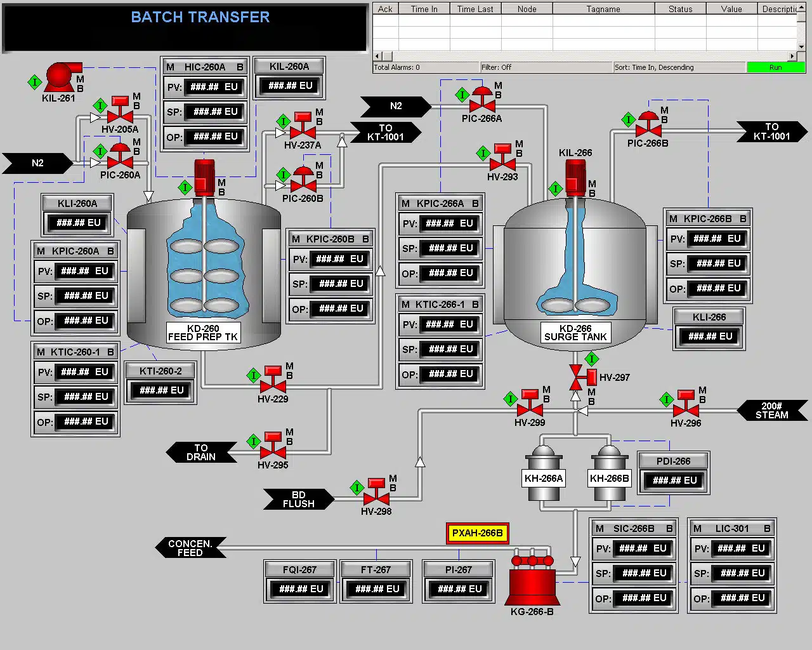Click the SP value field of HIC-260A

tap(215, 112)
